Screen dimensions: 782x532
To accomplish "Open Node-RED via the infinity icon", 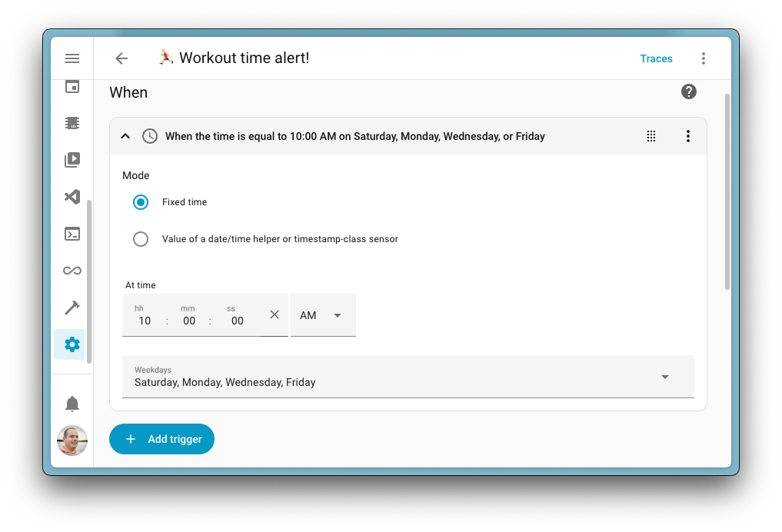I will (72, 270).
